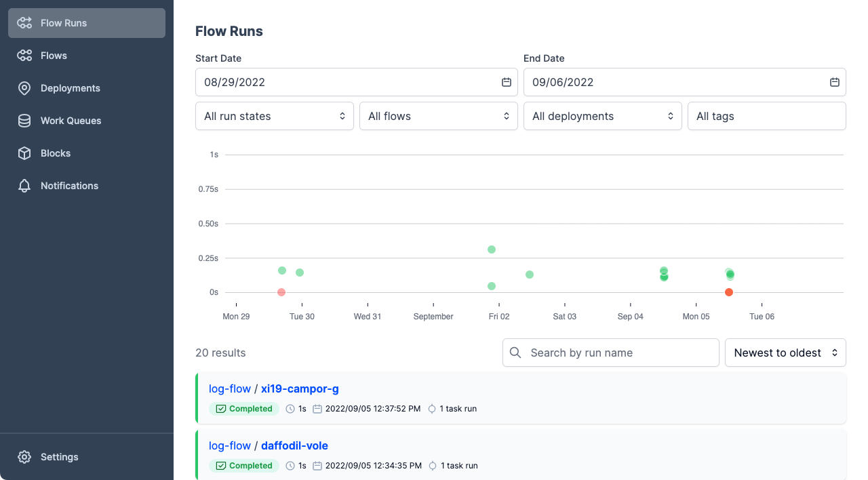Click the red failed run dot on Mon 29
868x480 pixels.
coord(281,292)
